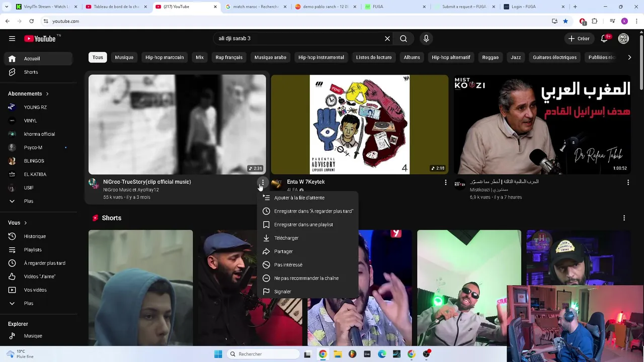Expand Plus under Abonnements list
This screenshot has height=362, width=644.
pyautogui.click(x=39, y=201)
